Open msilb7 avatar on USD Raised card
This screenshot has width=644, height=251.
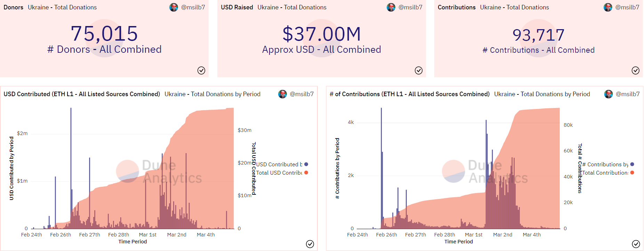pyautogui.click(x=391, y=7)
